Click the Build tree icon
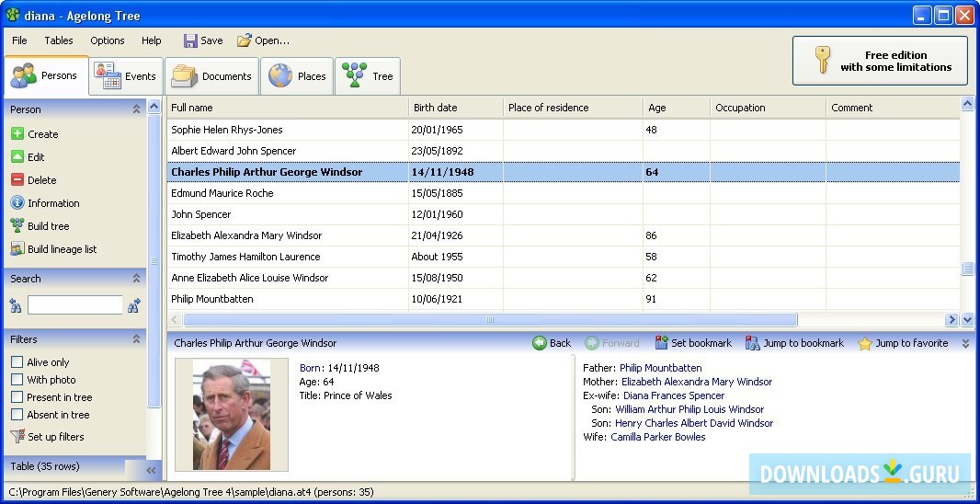980x504 pixels. pos(17,226)
